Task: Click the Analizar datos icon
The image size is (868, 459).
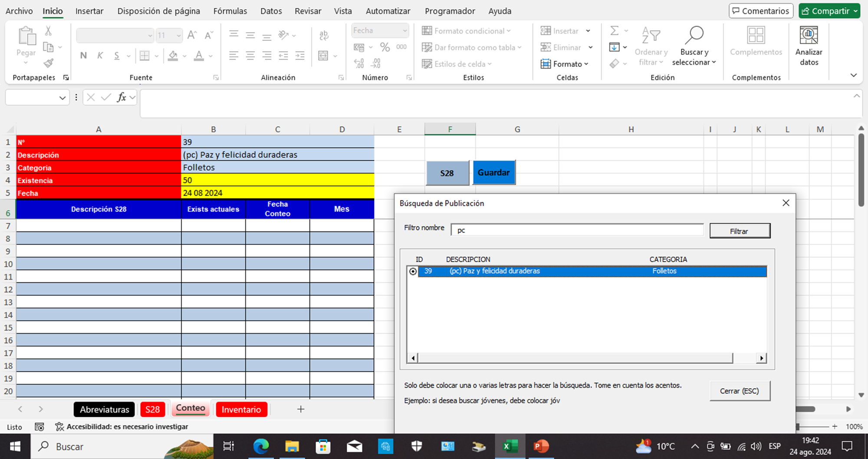Action: (809, 36)
